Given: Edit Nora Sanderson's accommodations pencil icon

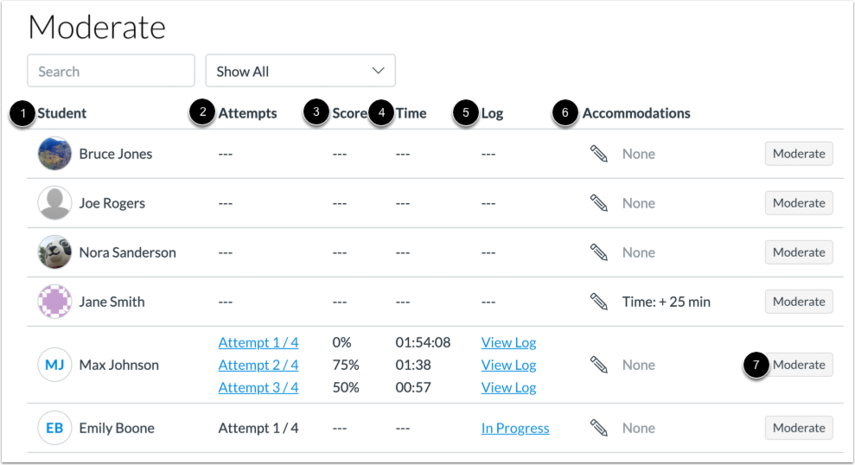Looking at the screenshot, I should click(599, 252).
